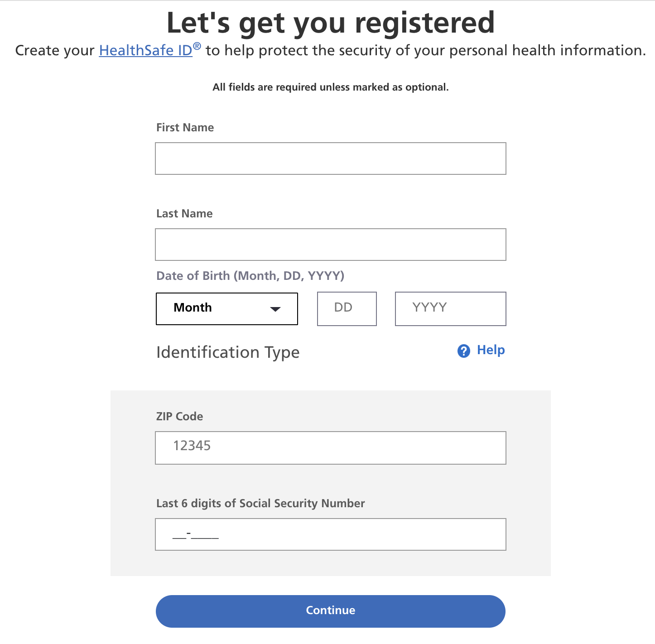Focus the Social Security Number field
The image size is (655, 644).
330,534
